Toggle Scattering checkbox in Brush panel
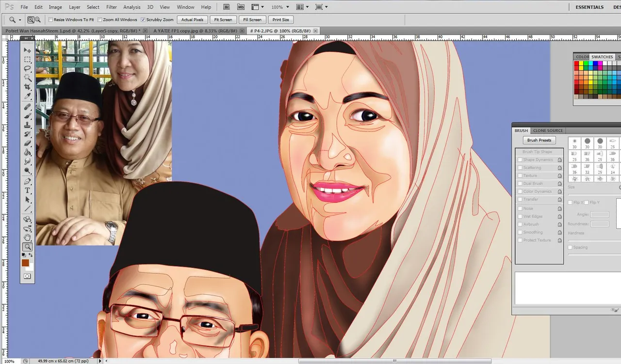Image resolution: width=621 pixels, height=364 pixels. click(520, 168)
